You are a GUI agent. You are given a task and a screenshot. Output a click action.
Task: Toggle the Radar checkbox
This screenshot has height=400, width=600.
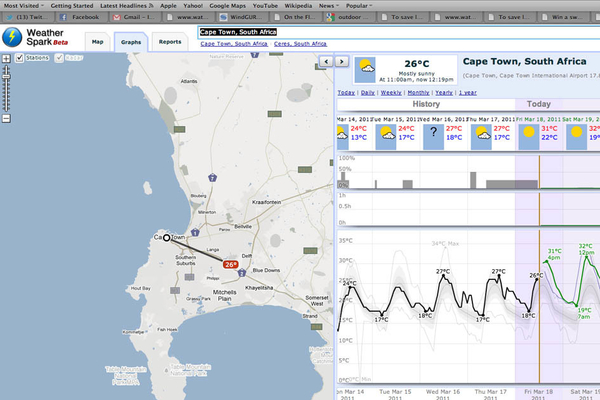(x=59, y=58)
